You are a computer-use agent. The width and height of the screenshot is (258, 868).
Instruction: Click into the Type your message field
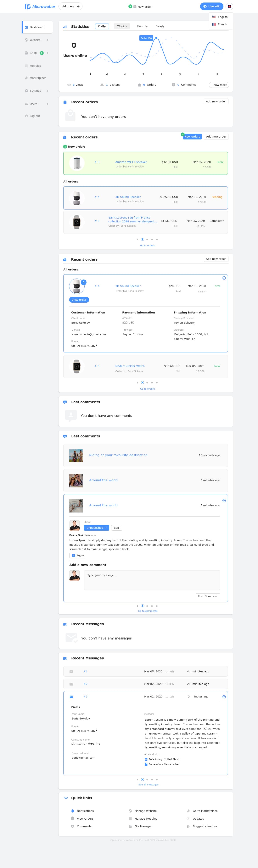click(x=152, y=580)
